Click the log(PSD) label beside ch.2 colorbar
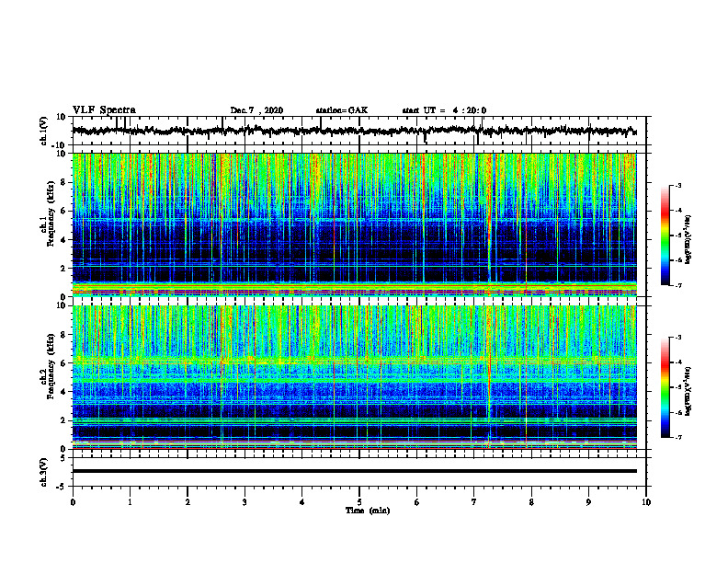 click(x=688, y=391)
